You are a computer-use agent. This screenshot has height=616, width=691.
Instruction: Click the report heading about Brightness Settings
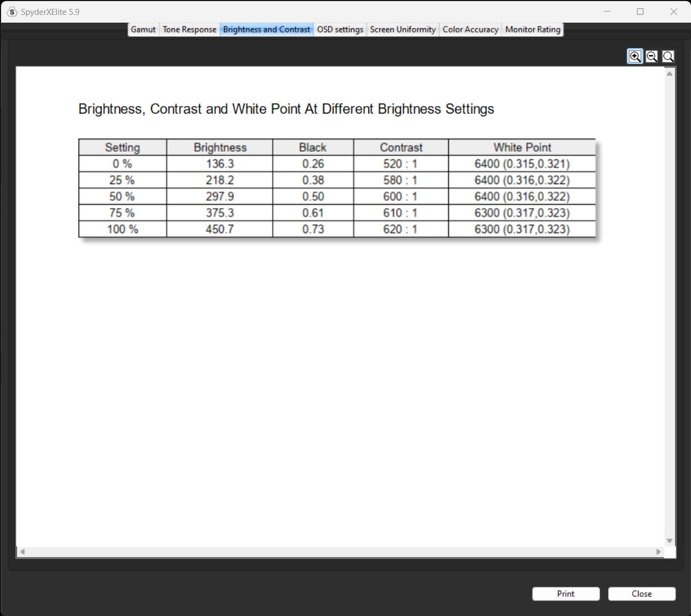pyautogui.click(x=286, y=109)
